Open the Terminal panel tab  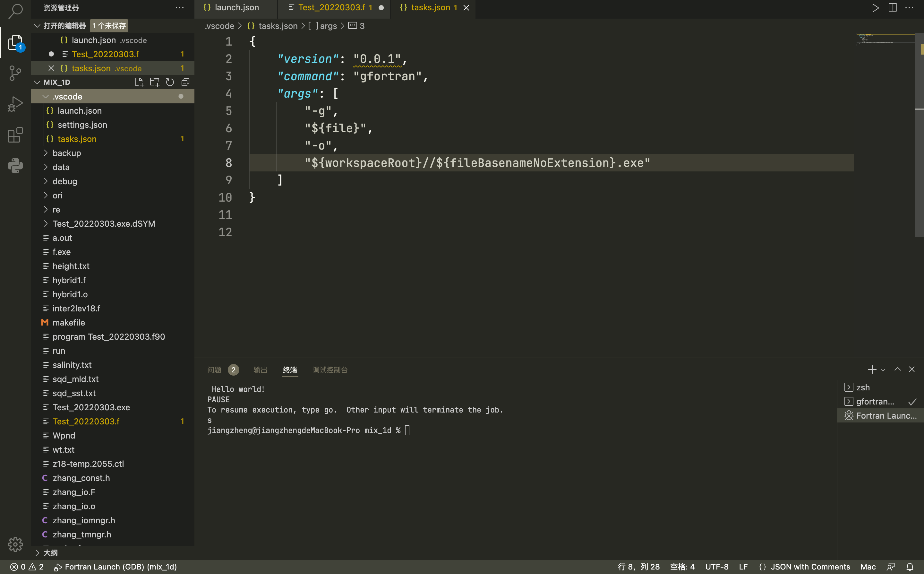290,370
